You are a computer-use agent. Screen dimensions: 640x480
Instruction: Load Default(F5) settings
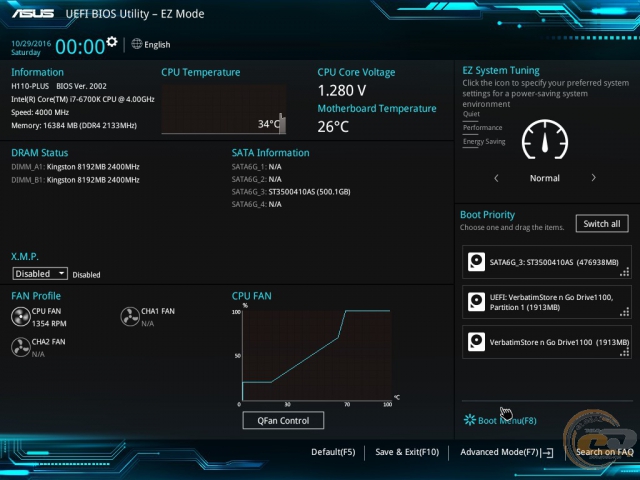tap(333, 452)
